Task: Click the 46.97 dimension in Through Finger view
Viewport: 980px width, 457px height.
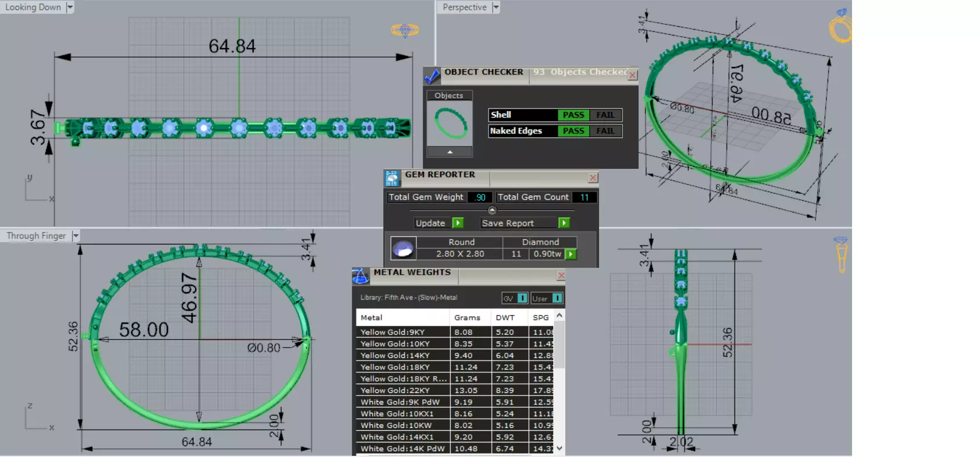Action: click(x=190, y=297)
